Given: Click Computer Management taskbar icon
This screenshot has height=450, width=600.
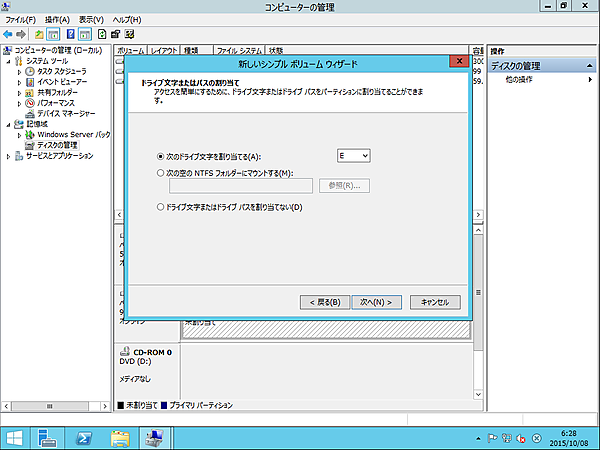Looking at the screenshot, I should pos(155,439).
